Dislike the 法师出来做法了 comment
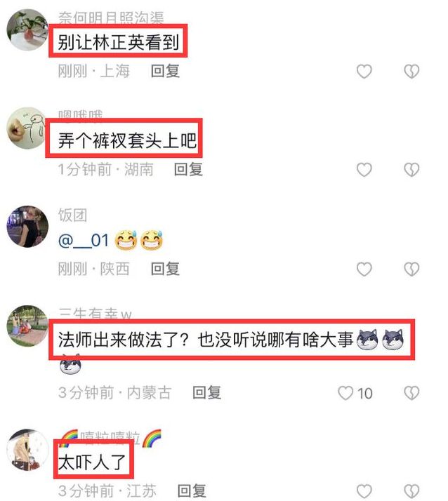Screen dimensions: 448x501 pyautogui.click(x=411, y=393)
